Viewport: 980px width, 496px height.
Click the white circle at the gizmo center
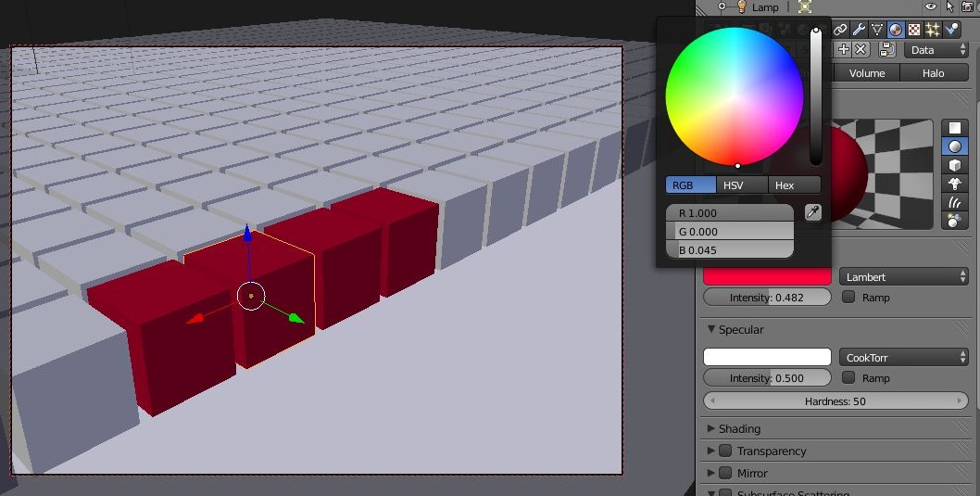click(251, 296)
